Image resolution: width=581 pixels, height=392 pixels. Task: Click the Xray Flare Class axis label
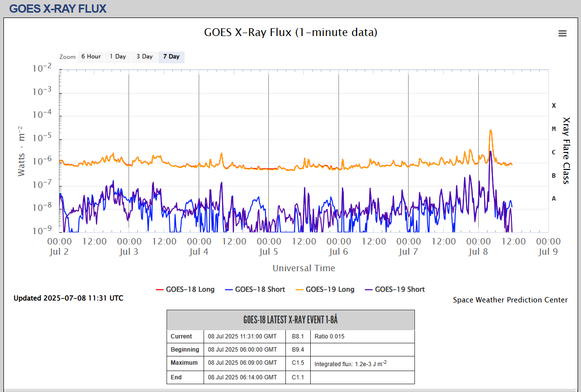566,150
